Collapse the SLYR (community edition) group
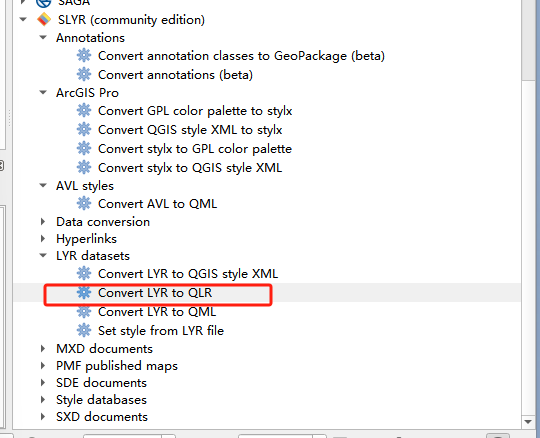 tap(23, 20)
